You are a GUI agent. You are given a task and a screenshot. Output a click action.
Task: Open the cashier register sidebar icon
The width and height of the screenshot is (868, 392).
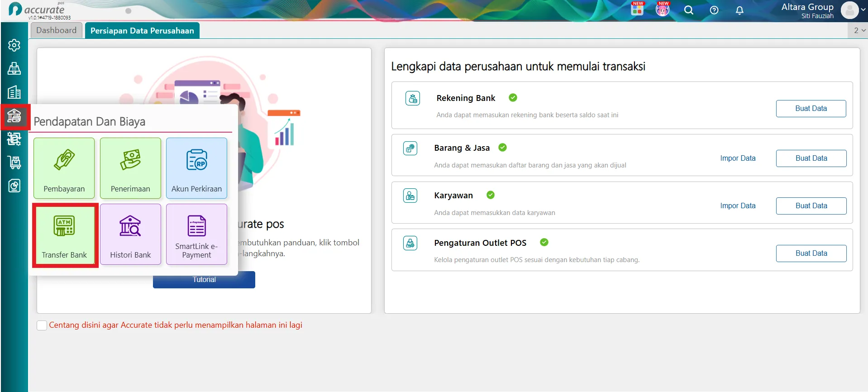[x=14, y=69]
